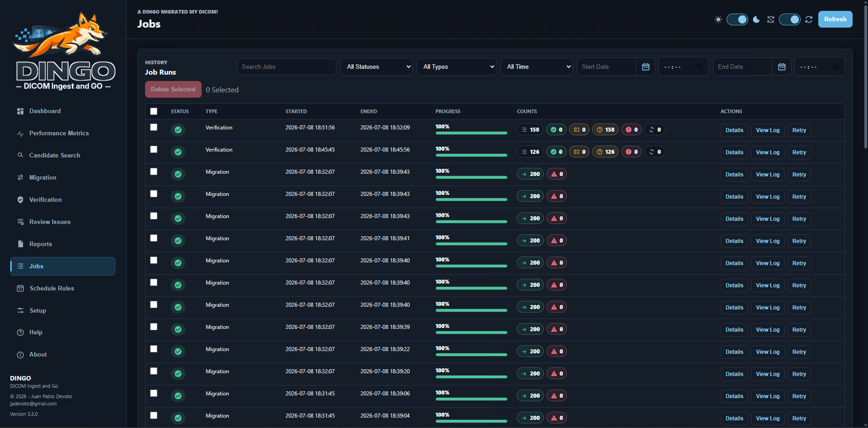Open End Date calendar picker icon
This screenshot has height=428, width=868.
click(x=782, y=67)
